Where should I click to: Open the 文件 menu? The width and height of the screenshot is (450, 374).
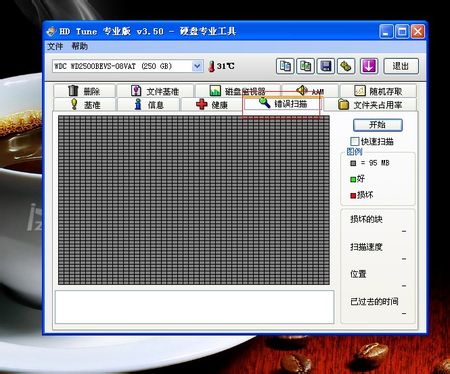pos(55,46)
